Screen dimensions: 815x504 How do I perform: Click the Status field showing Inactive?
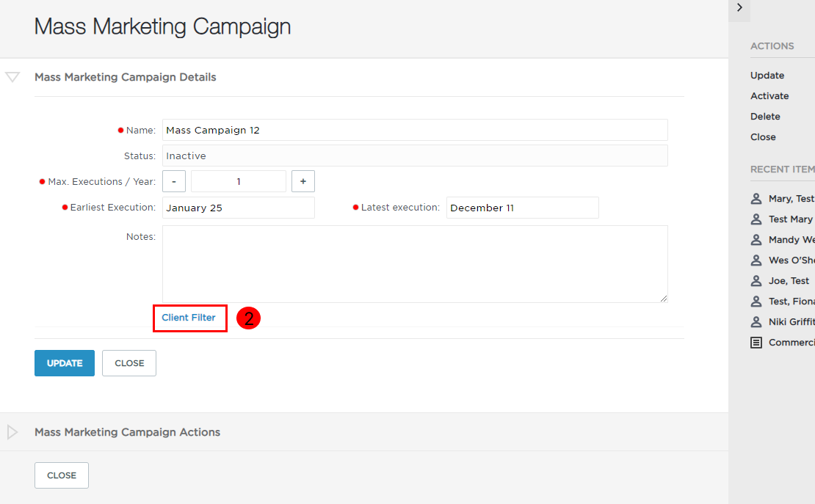[415, 156]
